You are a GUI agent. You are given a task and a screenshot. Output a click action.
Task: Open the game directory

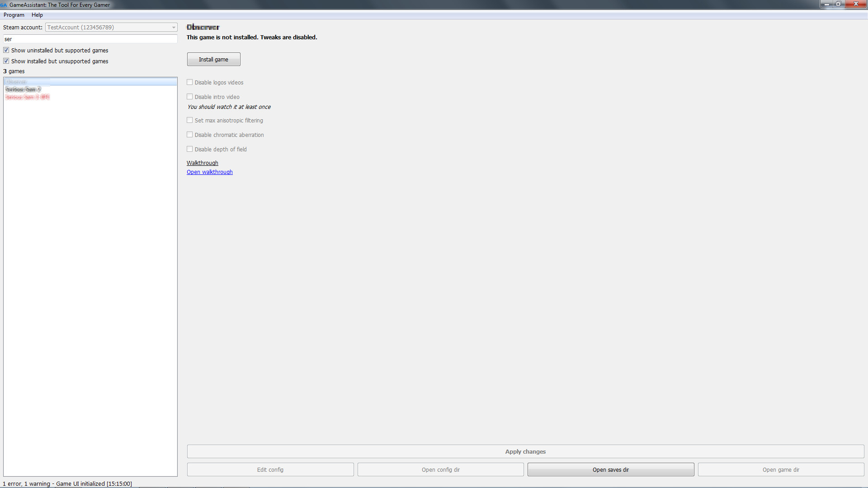[x=781, y=469]
